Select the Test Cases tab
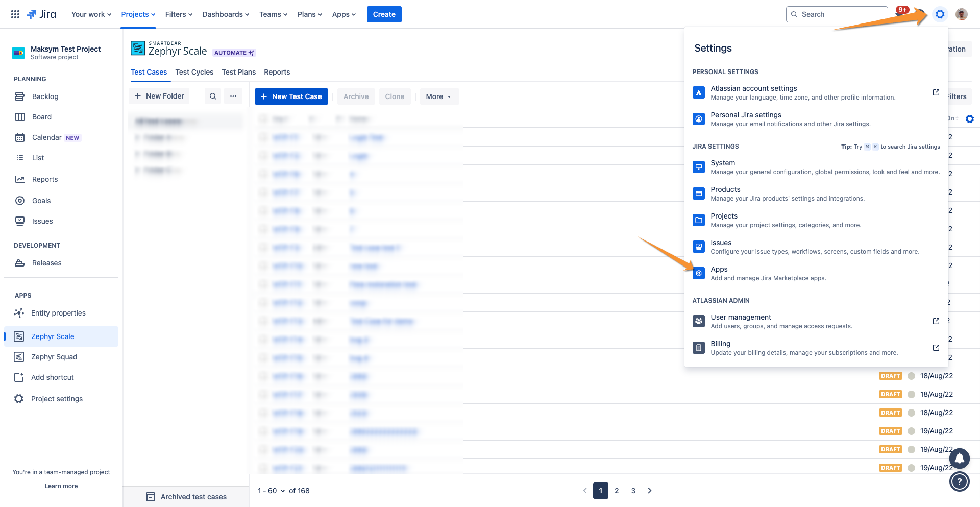 click(x=149, y=72)
